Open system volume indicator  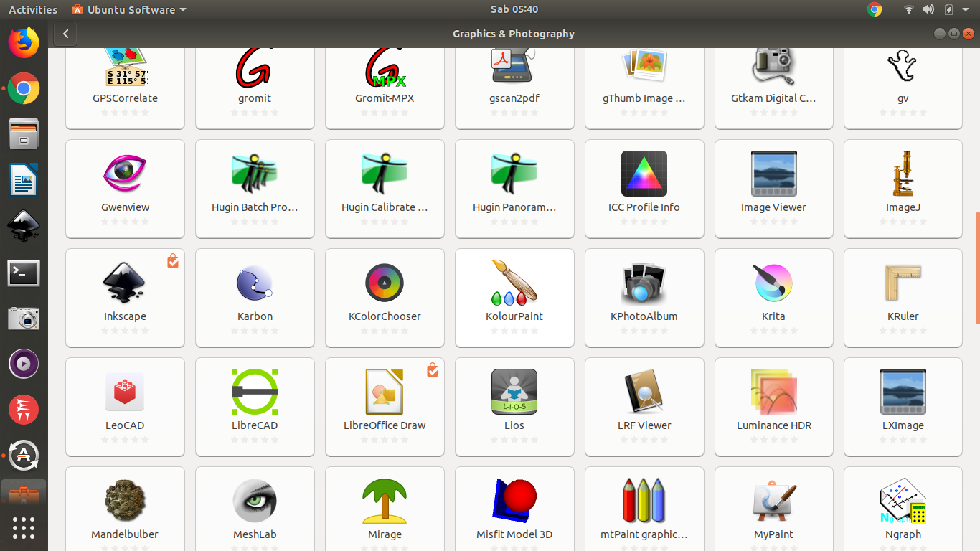[x=929, y=9]
